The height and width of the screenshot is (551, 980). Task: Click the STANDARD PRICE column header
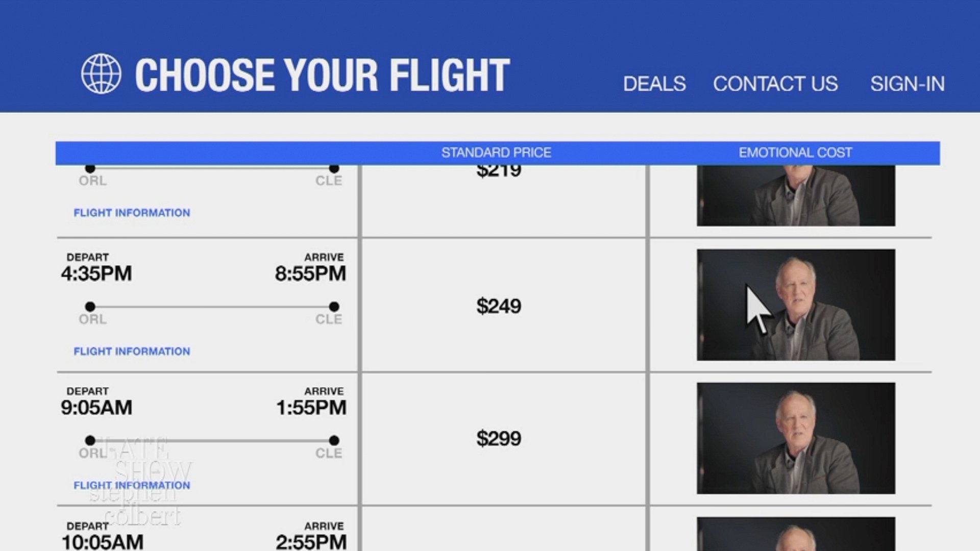[496, 153]
